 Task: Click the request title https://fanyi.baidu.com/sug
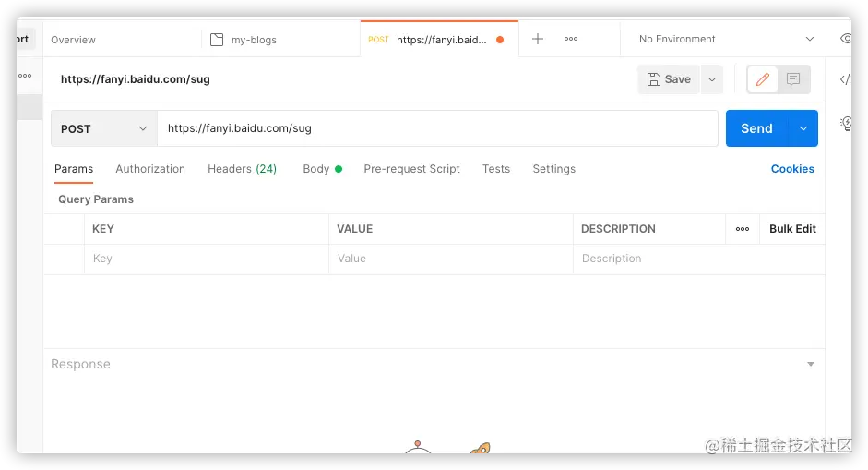(135, 79)
